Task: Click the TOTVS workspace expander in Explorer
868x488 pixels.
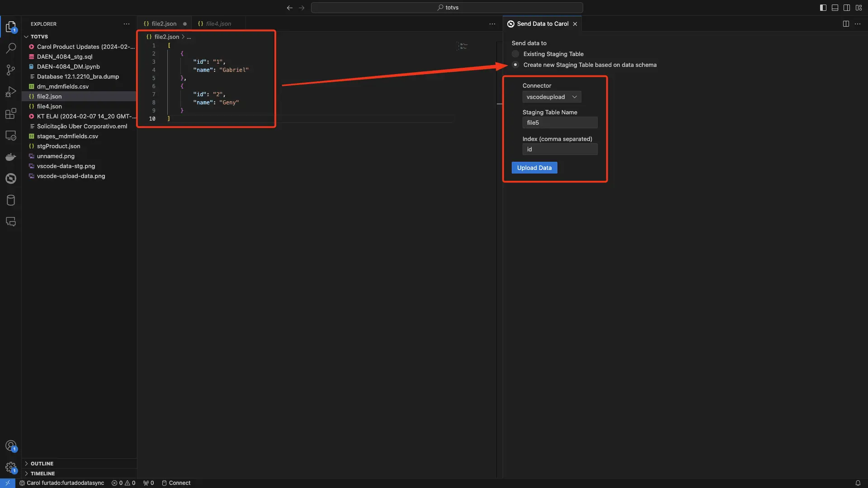Action: tap(27, 36)
